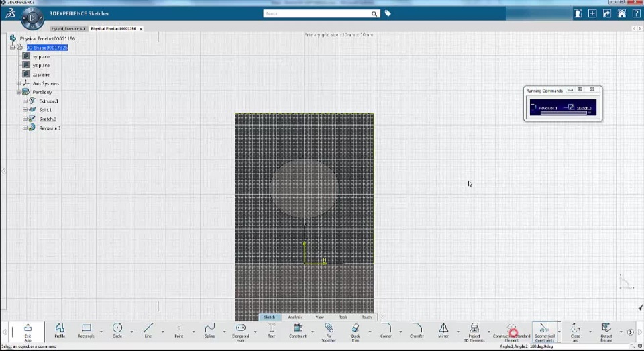
Task: Switch to the Analysis tab
Action: coord(295,317)
